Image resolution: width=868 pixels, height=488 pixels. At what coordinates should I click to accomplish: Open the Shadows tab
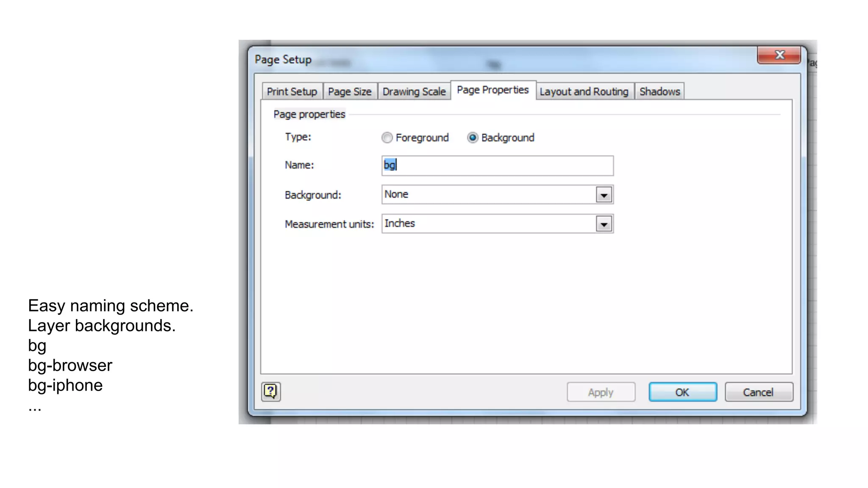(659, 91)
